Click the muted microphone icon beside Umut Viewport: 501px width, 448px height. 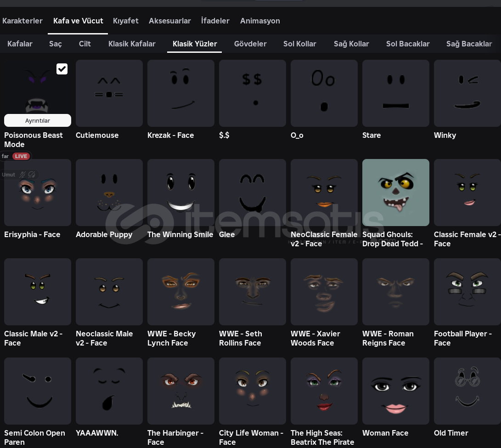coord(23,175)
